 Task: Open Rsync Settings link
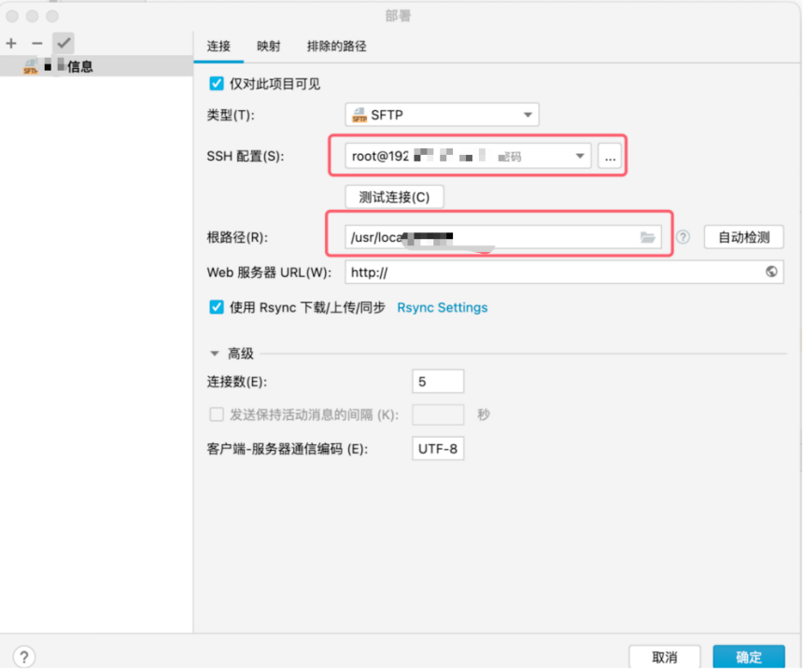tap(443, 308)
